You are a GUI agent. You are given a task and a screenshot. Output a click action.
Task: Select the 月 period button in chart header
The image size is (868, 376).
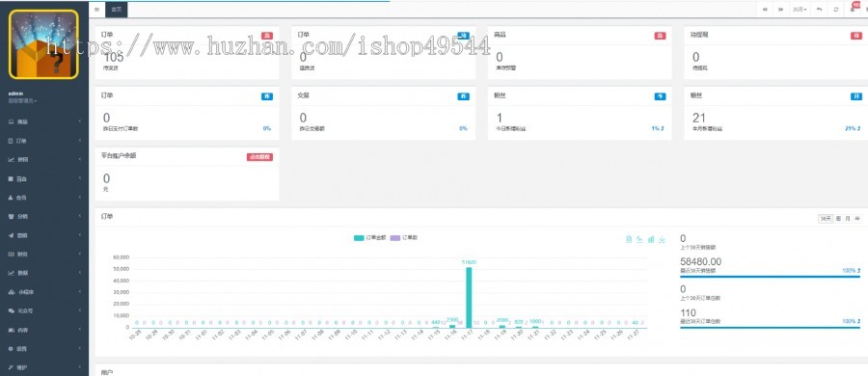pos(848,219)
